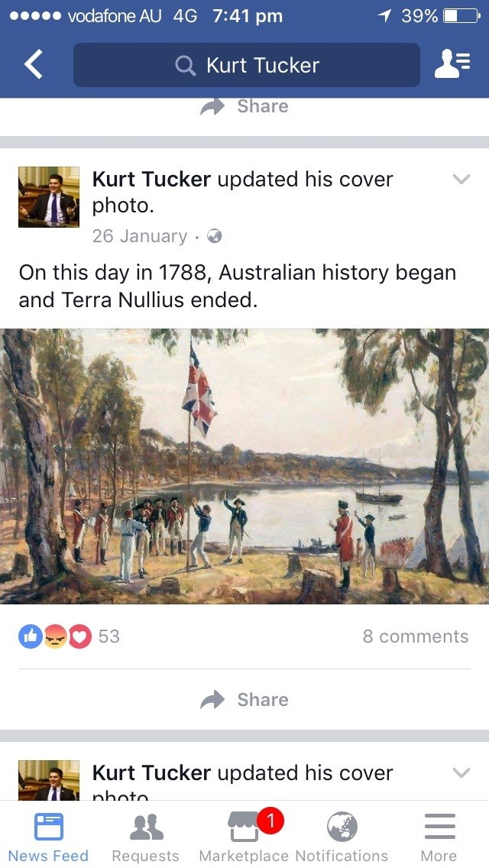This screenshot has height=868, width=489.
Task: Open the Marketplace tab with notification badge
Action: (244, 835)
